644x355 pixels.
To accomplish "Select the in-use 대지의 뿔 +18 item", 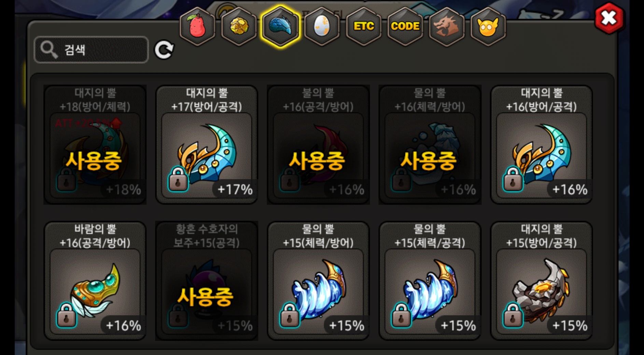I will pos(95,144).
